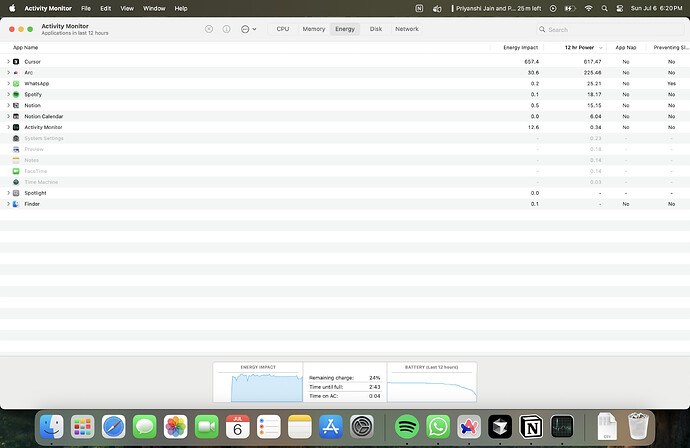Expand the Activity Monitor process row
690x448 pixels.
pos(8,127)
